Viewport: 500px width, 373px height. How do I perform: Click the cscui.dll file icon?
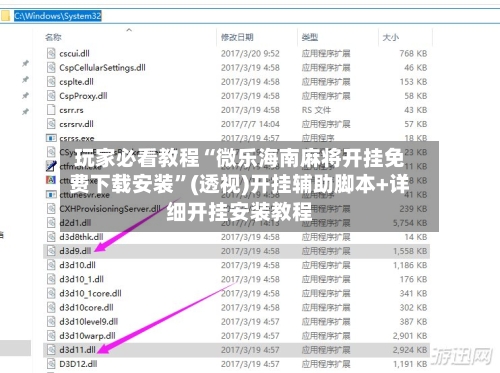tap(51, 53)
